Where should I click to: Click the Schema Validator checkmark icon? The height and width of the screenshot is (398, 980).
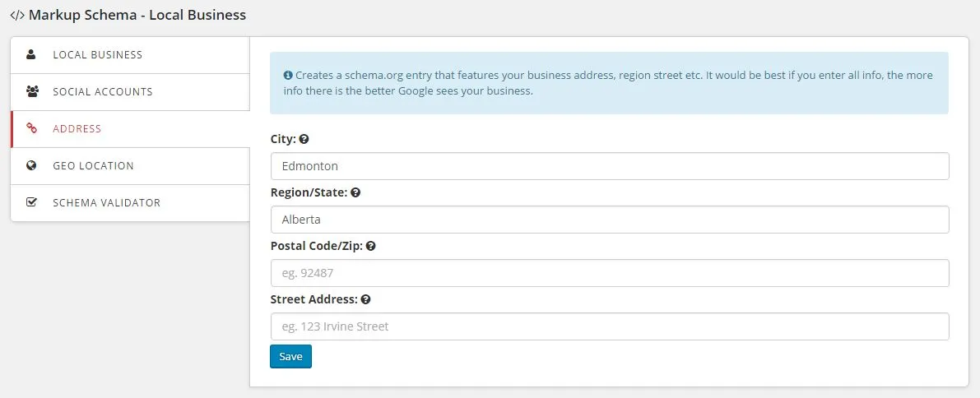[x=31, y=202]
